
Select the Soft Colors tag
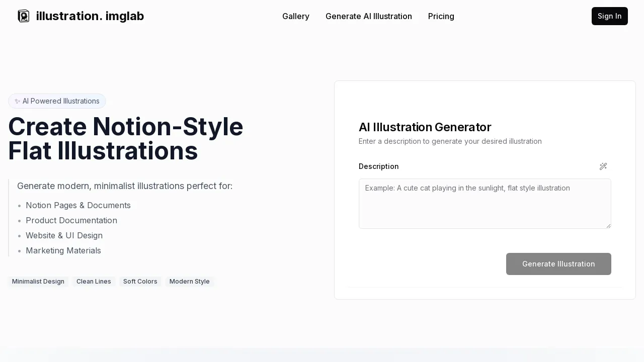[x=140, y=282]
